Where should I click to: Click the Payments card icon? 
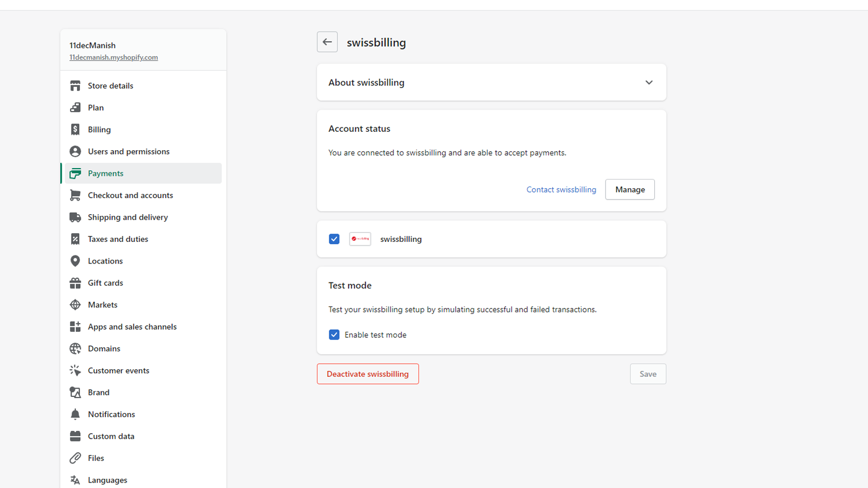(75, 174)
